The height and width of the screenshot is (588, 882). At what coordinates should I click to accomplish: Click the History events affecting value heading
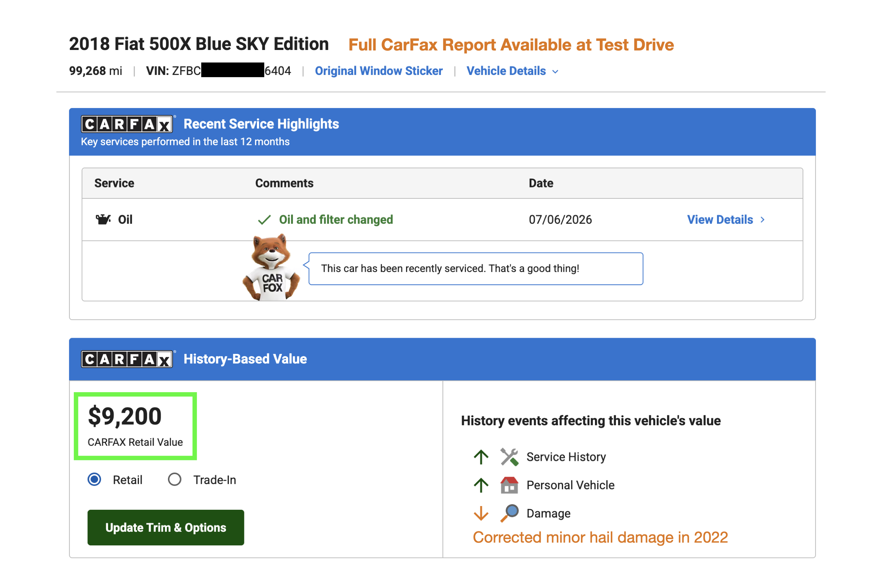[x=591, y=421]
